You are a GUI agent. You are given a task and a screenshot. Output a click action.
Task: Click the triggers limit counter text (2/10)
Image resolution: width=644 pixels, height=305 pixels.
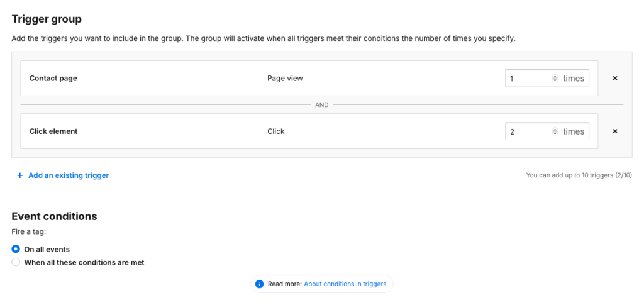coord(623,175)
